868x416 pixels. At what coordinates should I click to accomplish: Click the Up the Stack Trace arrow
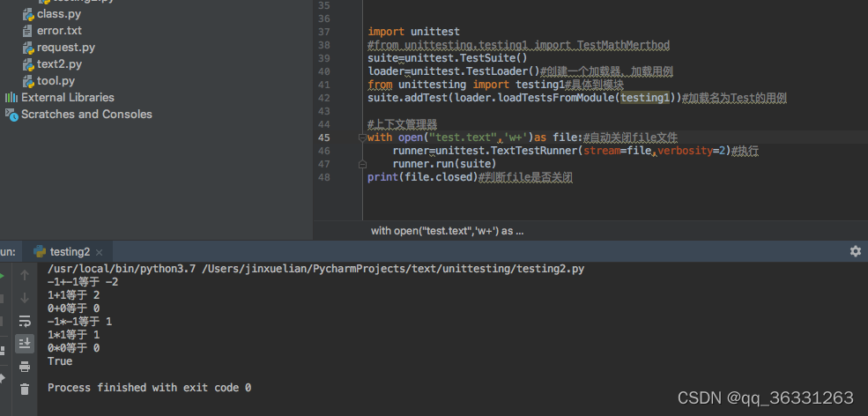point(25,275)
